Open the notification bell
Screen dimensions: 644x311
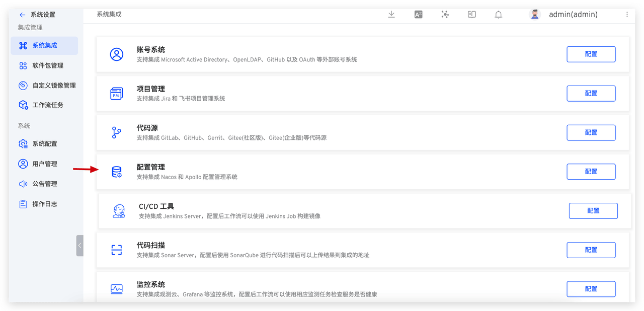[x=499, y=14]
